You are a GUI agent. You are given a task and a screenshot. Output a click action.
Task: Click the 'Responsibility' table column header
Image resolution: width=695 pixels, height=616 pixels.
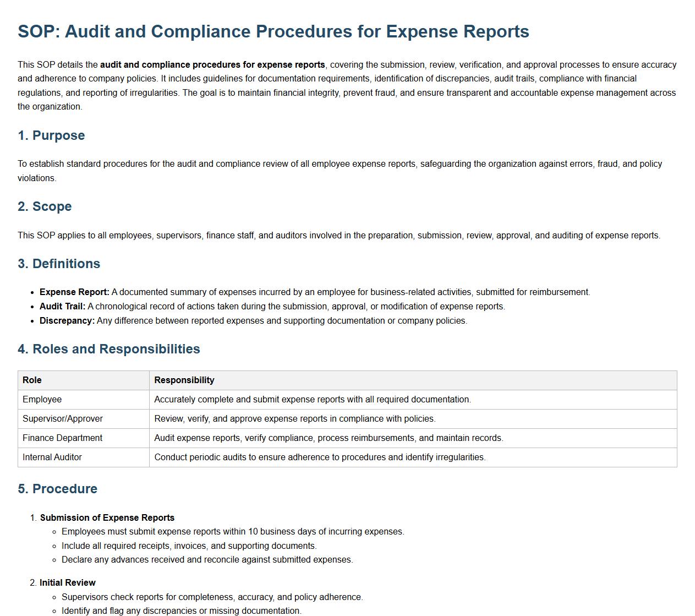click(184, 380)
